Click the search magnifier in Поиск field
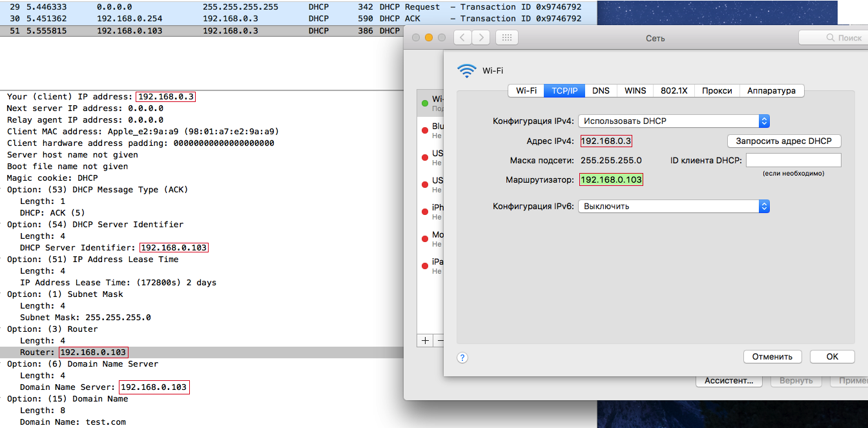 click(x=831, y=38)
